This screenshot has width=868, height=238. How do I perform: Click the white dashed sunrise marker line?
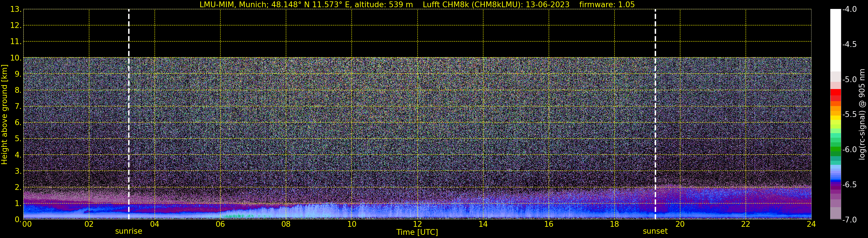click(x=129, y=114)
